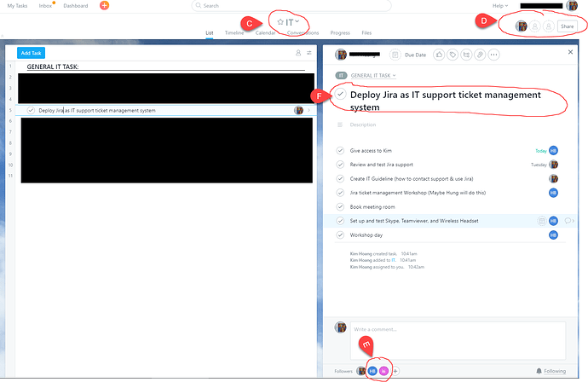Click the Write a comment box
The image size is (588, 382).
[458, 340]
